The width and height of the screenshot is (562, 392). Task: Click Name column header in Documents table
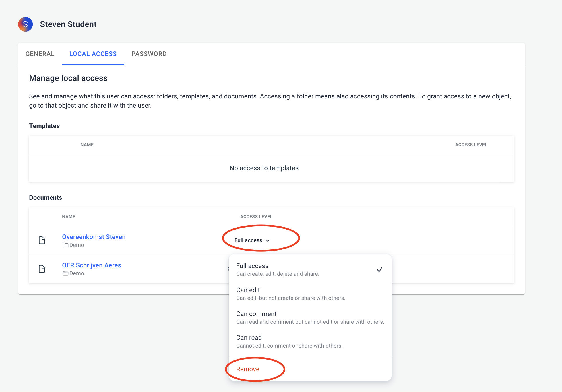tap(69, 217)
